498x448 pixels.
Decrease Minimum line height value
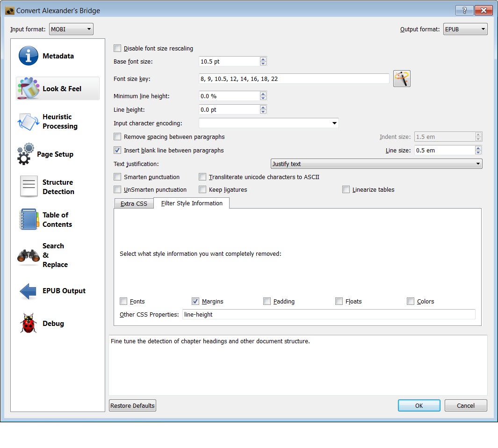(263, 98)
